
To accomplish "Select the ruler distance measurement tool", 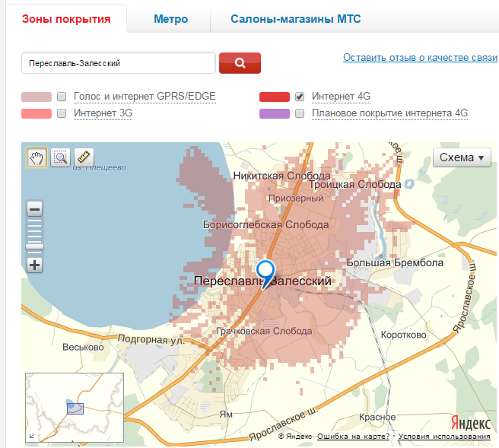I will (84, 157).
